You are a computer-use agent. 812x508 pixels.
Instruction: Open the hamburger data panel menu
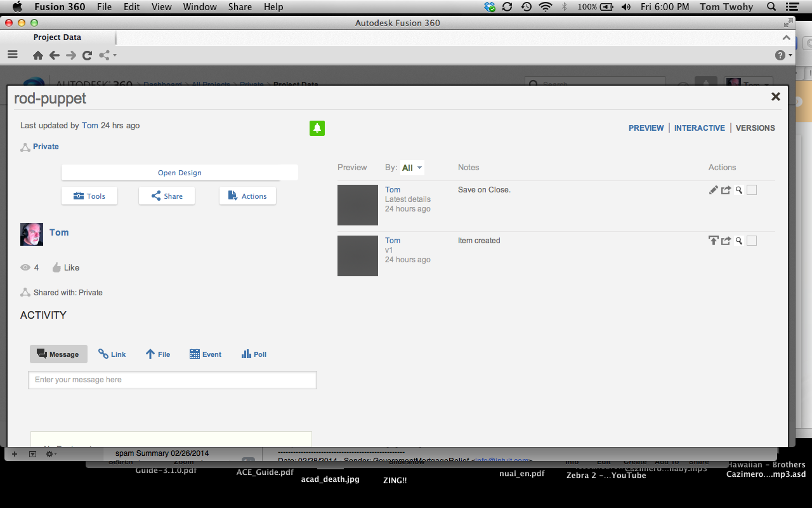(x=13, y=55)
